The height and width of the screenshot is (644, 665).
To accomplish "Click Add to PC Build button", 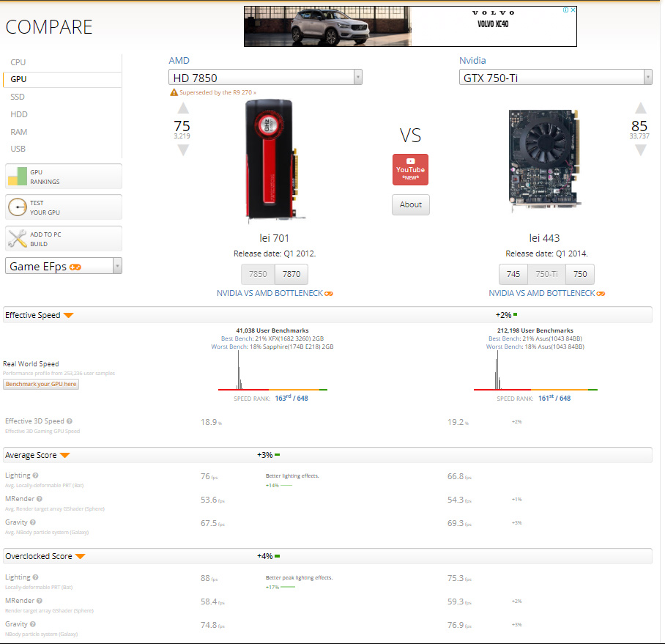I will coord(64,239).
